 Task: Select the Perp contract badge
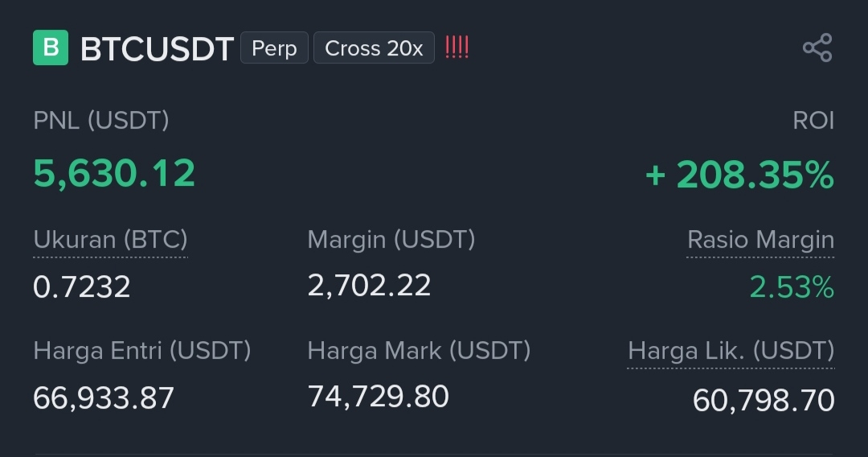pos(275,48)
